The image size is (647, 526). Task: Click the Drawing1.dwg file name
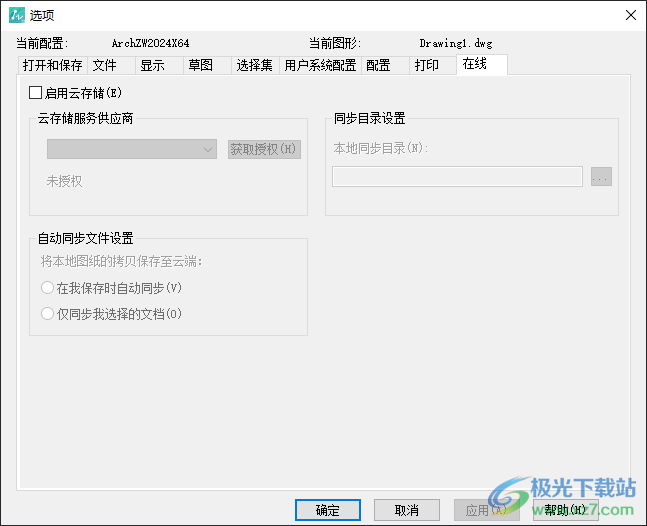click(x=456, y=43)
